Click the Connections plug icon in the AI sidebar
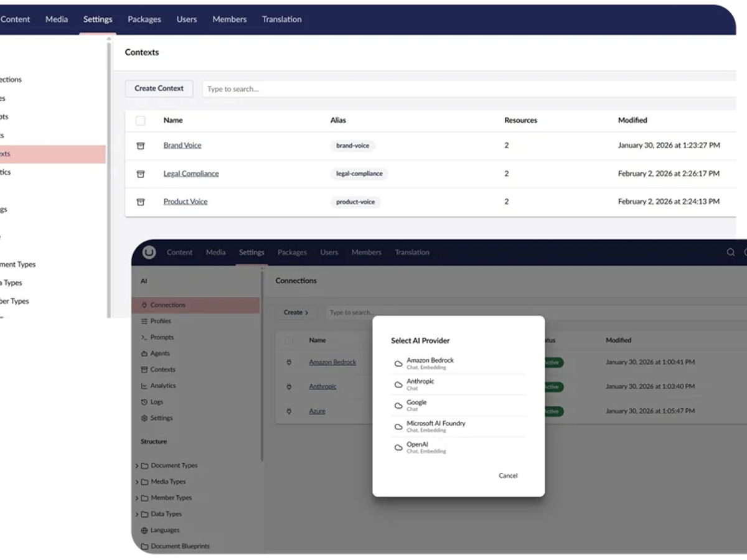The image size is (747, 560). click(144, 305)
